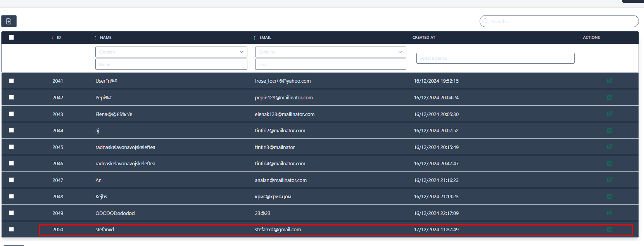Edit user Kejhs via action icon
Screen dimensions: 644x246
coord(609,196)
